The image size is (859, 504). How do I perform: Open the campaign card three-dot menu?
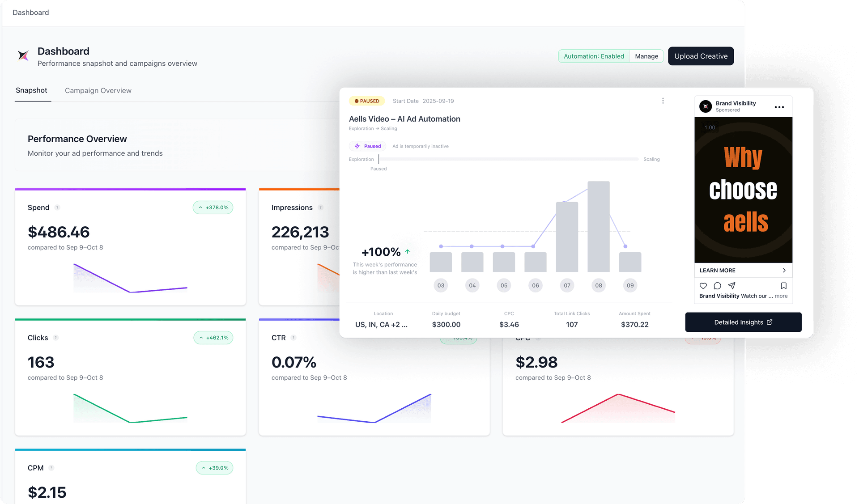[663, 101]
